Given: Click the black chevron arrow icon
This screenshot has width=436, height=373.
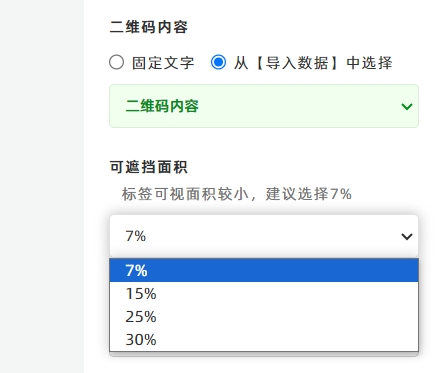Looking at the screenshot, I should point(407,237).
